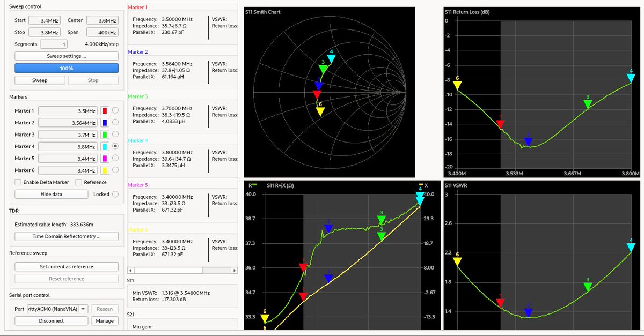This screenshot has width=644, height=336.
Task: Click the 100% sweep progress bar
Action: (67, 68)
